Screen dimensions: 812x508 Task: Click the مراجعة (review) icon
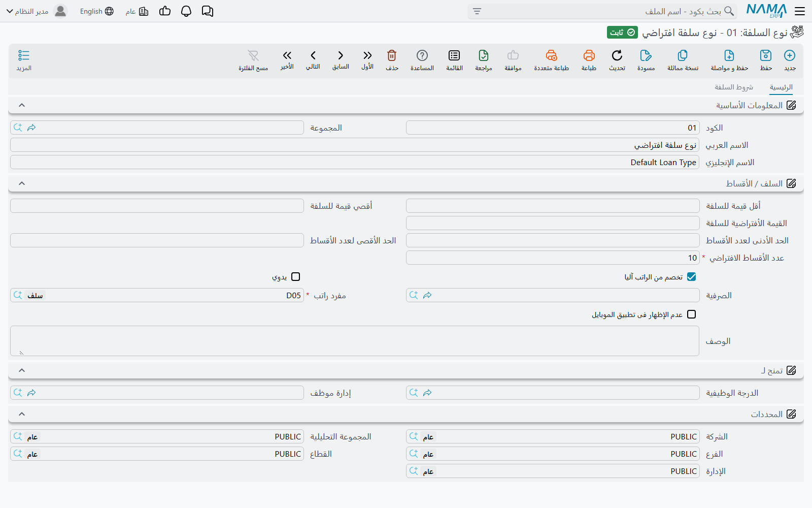[x=484, y=55]
